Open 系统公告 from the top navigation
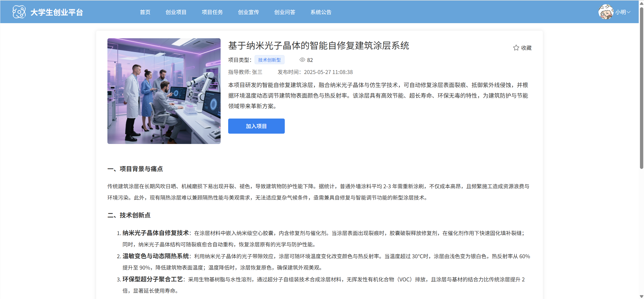Screen dimensions: 644x299 321,12
